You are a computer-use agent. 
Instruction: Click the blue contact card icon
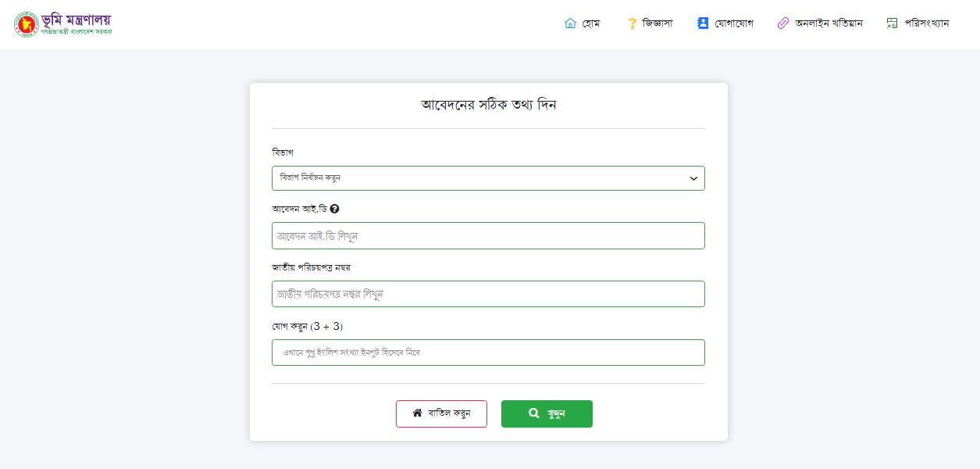click(x=703, y=23)
